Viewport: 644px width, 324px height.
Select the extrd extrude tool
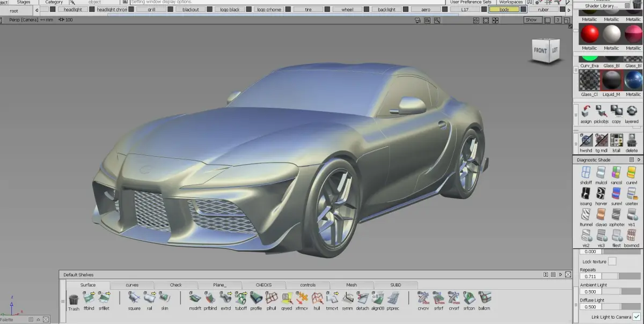[226, 300]
